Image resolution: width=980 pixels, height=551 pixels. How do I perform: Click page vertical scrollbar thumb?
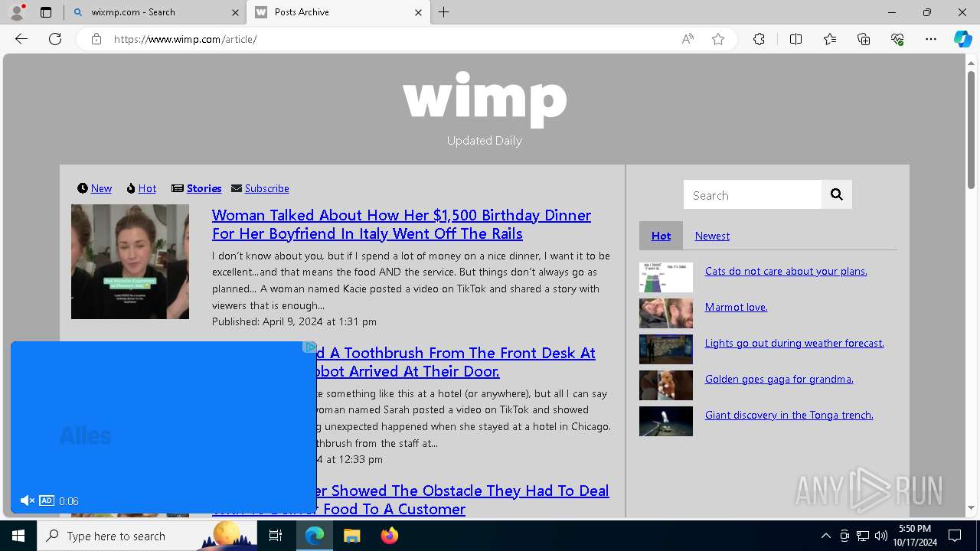971,130
